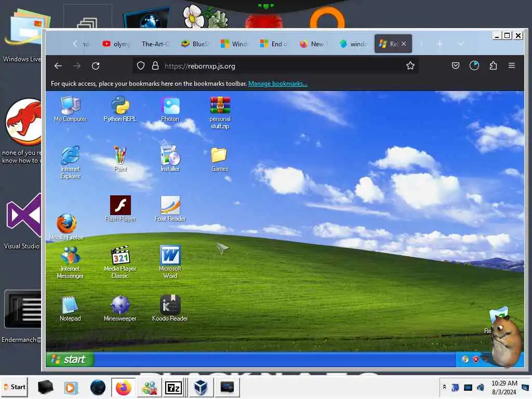Open the Firefox hamburger menu
Image resolution: width=532 pixels, height=399 pixels.
512,65
